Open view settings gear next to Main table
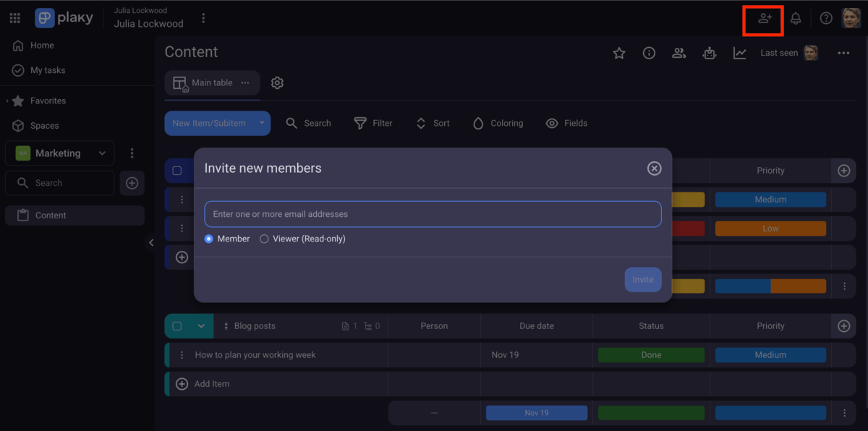This screenshot has height=431, width=868. coord(277,83)
